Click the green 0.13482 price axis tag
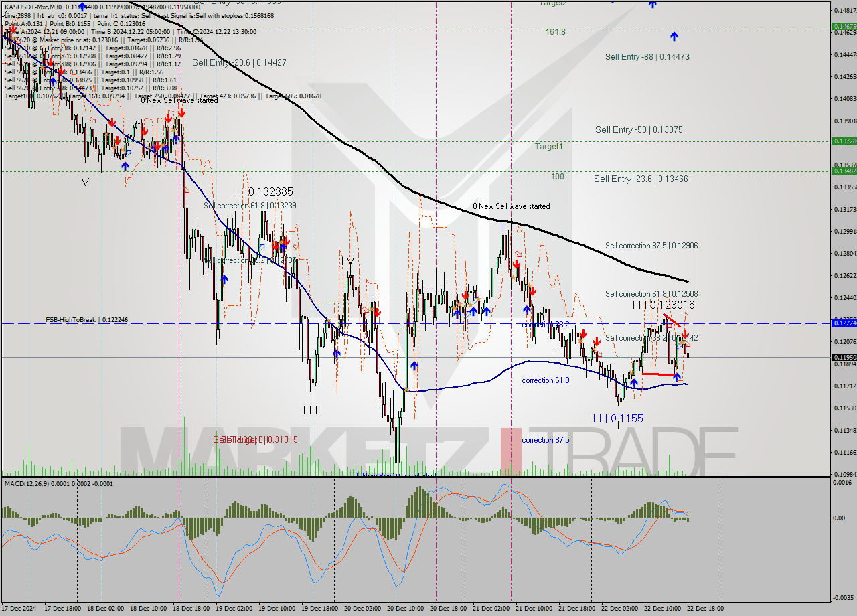The height and width of the screenshot is (616, 857). click(844, 171)
